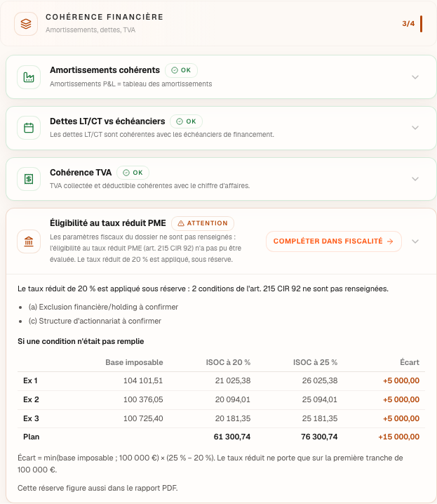Select the Ex 1 row label

(30, 381)
